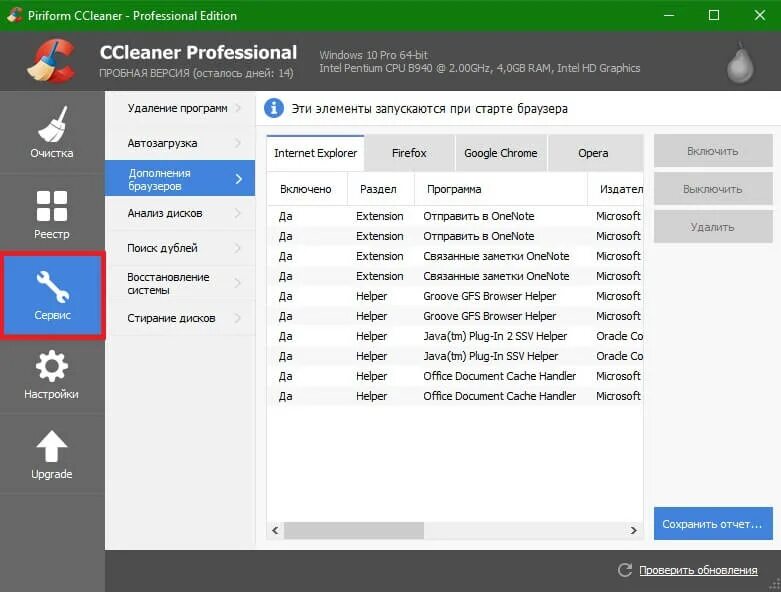This screenshot has width=781, height=592.
Task: Open Стирание дисков tool
Action: coord(180,318)
